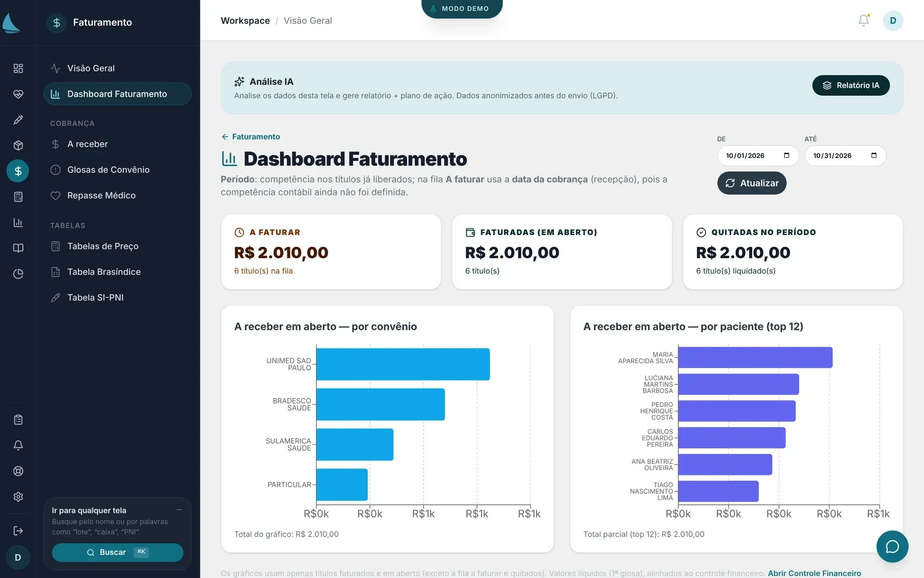Click Visão Geral in the breadcrumb

click(x=308, y=21)
